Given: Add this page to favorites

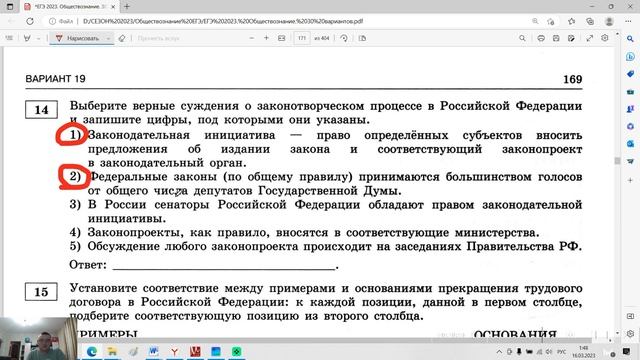Looking at the screenshot, I should coord(551,21).
